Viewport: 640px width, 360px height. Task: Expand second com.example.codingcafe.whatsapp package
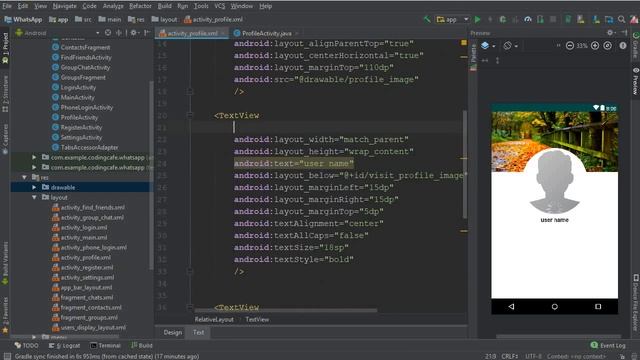point(34,167)
